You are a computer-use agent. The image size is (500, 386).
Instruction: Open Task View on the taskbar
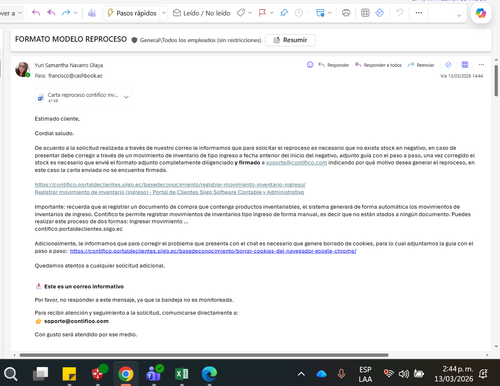(x=41, y=374)
